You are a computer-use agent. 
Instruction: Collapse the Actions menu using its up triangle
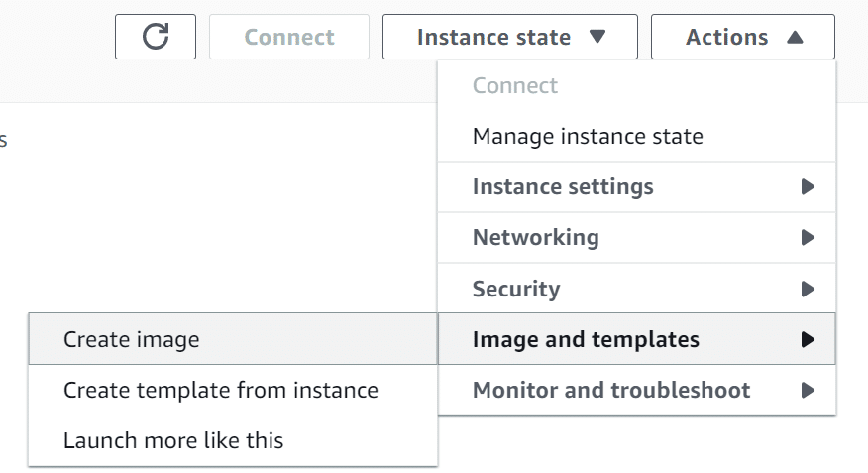[x=795, y=37]
